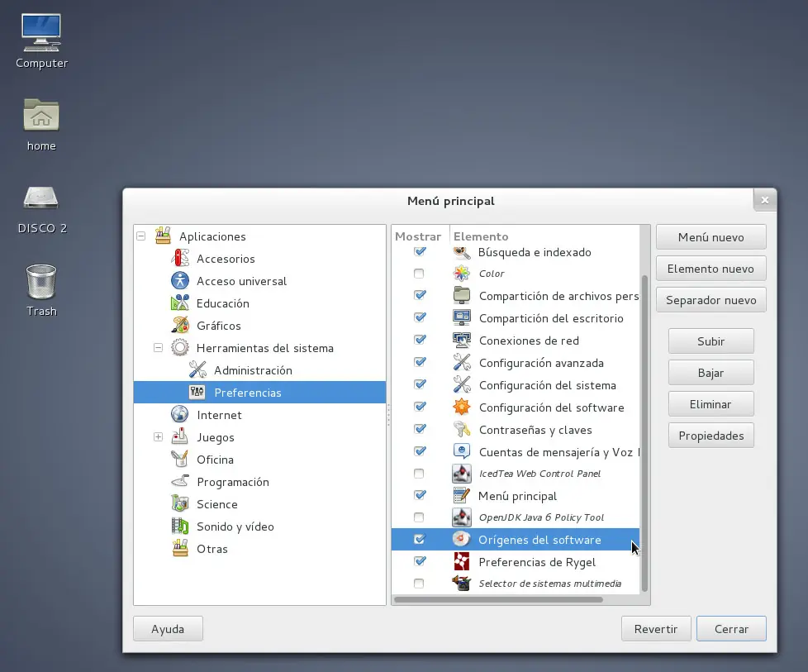The image size is (808, 672).
Task: Delete item with Eliminar button
Action: (x=711, y=404)
